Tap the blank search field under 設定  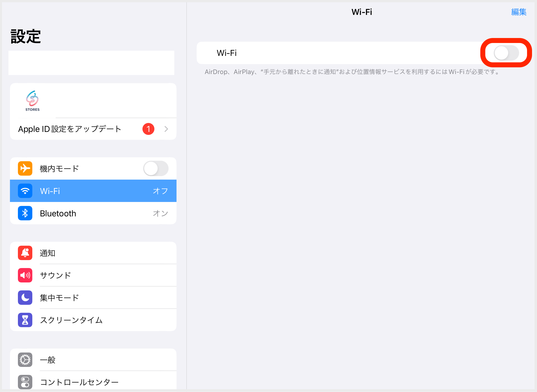click(x=91, y=63)
